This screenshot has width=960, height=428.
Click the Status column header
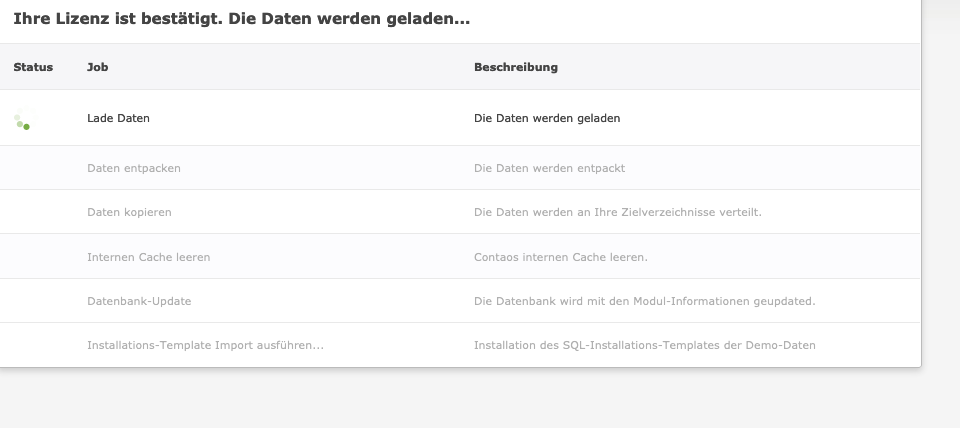coord(33,67)
